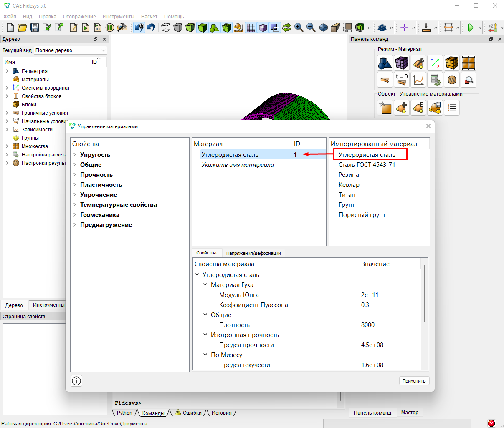Save with the floppy disk toolbar icon
Viewport: 504px width, 428px height.
point(35,28)
